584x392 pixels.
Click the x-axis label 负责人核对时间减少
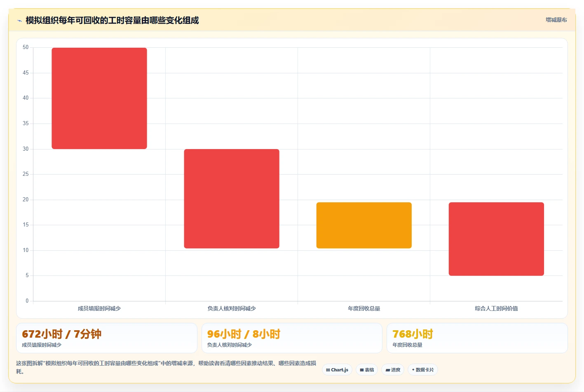click(x=232, y=308)
